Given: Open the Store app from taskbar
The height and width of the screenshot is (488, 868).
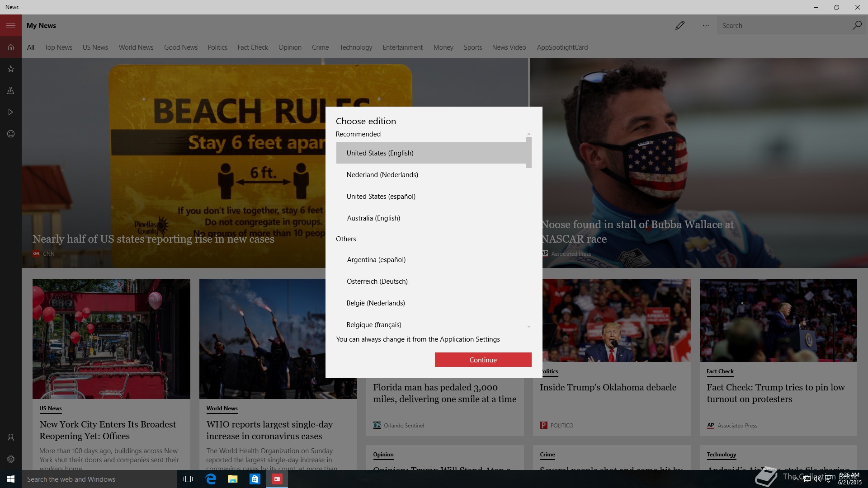Looking at the screenshot, I should [255, 479].
